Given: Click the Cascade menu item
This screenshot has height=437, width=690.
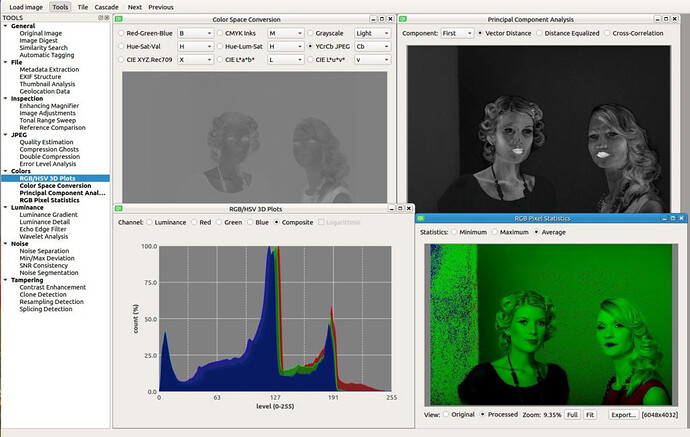Looking at the screenshot, I should point(107,6).
